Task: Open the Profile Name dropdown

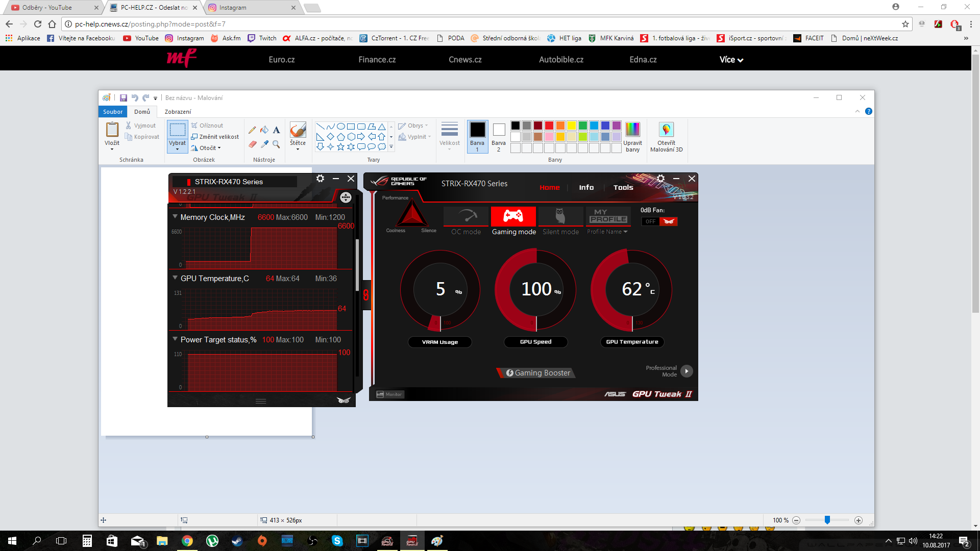Action: [x=607, y=232]
